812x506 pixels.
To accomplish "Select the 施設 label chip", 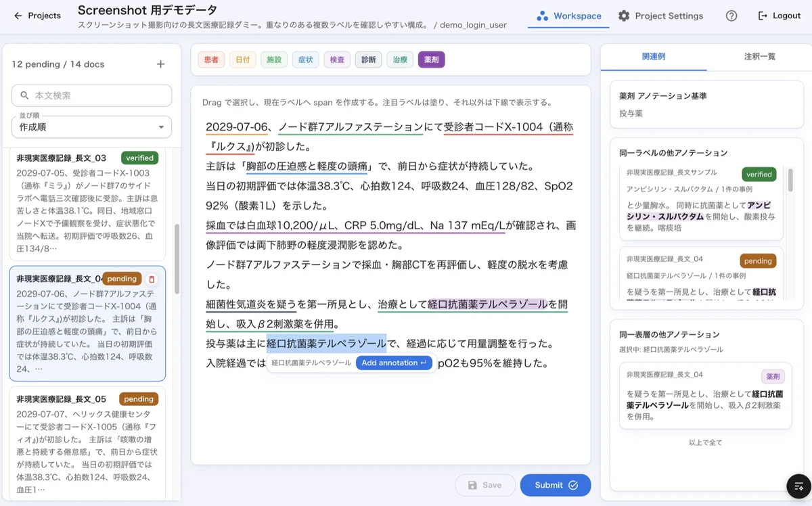I will click(x=274, y=60).
